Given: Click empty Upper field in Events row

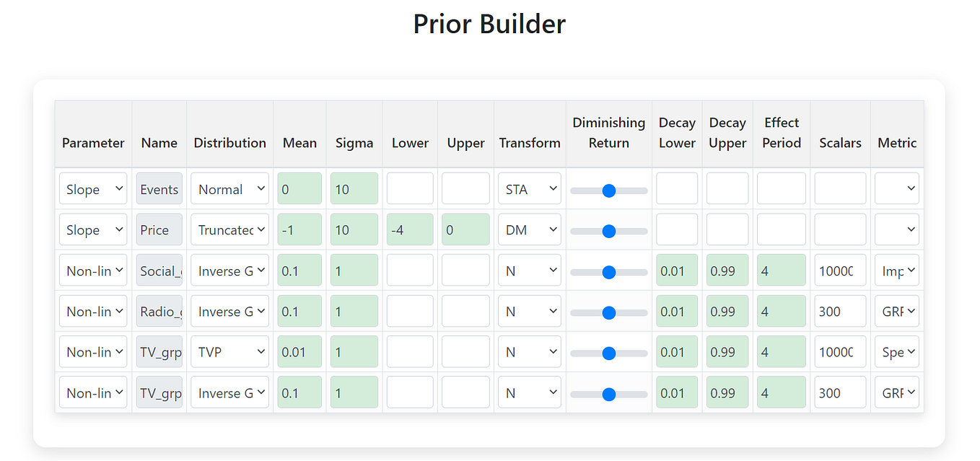Looking at the screenshot, I should 465,189.
